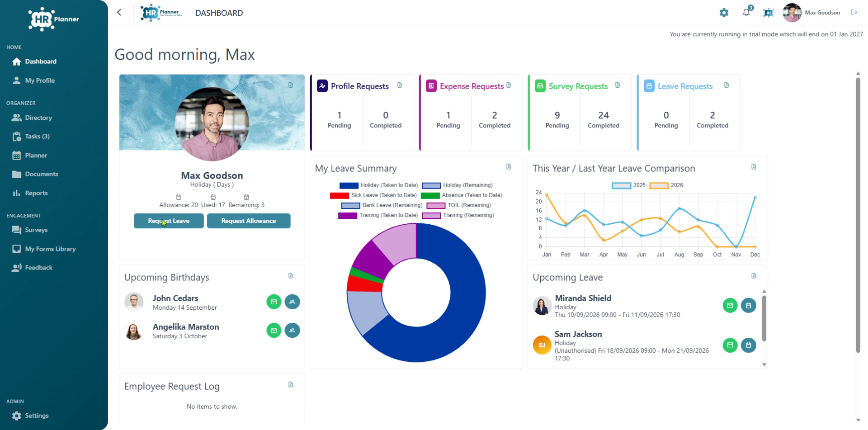Click the document icon on Leave Comparison panel

(754, 167)
